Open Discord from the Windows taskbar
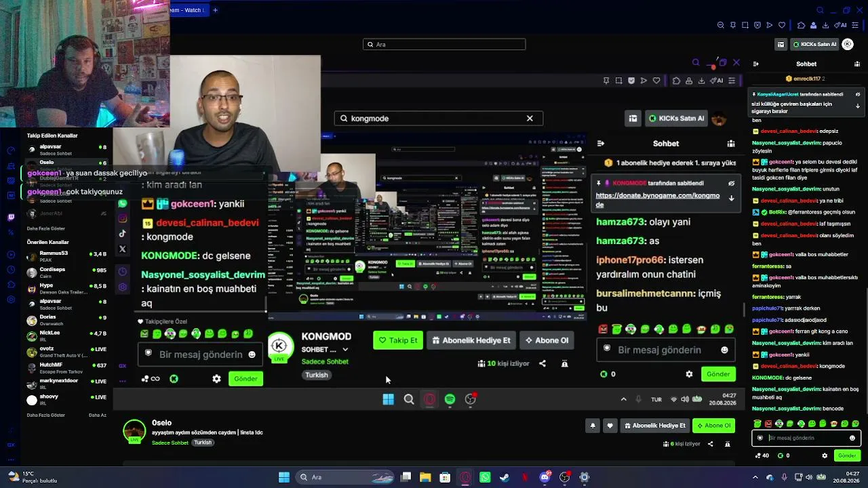Screen dimensions: 868x488 tap(545, 477)
